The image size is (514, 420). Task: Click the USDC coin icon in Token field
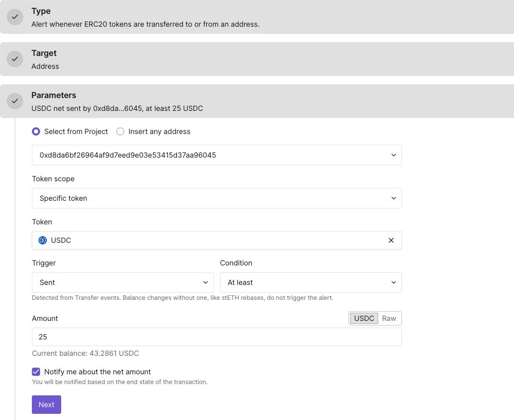43,240
